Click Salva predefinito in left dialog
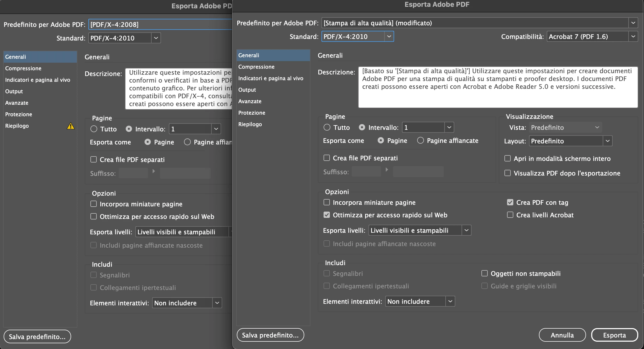The image size is (644, 349). click(37, 337)
